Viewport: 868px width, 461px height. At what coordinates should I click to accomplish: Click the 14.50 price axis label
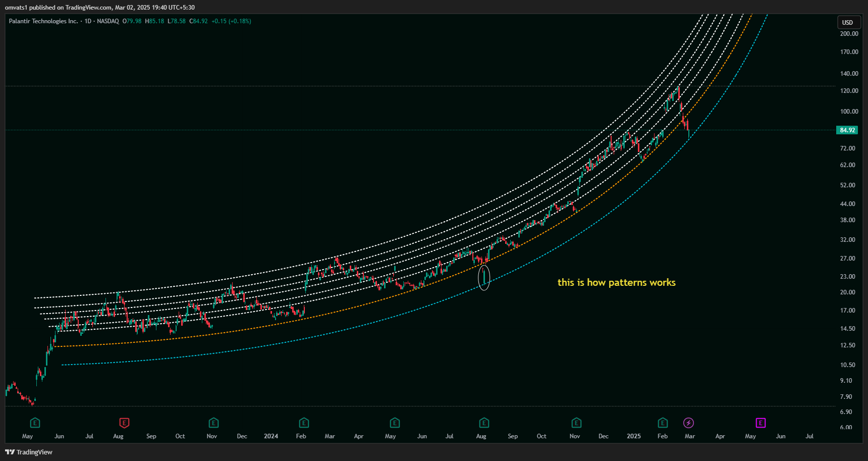848,329
